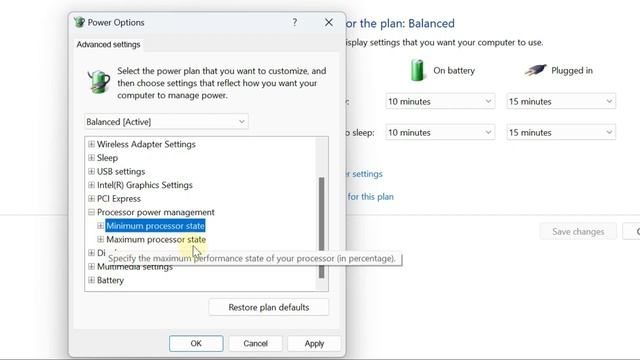Expand Maximum processor state node
Screen dimensions: 640x360
100,239
